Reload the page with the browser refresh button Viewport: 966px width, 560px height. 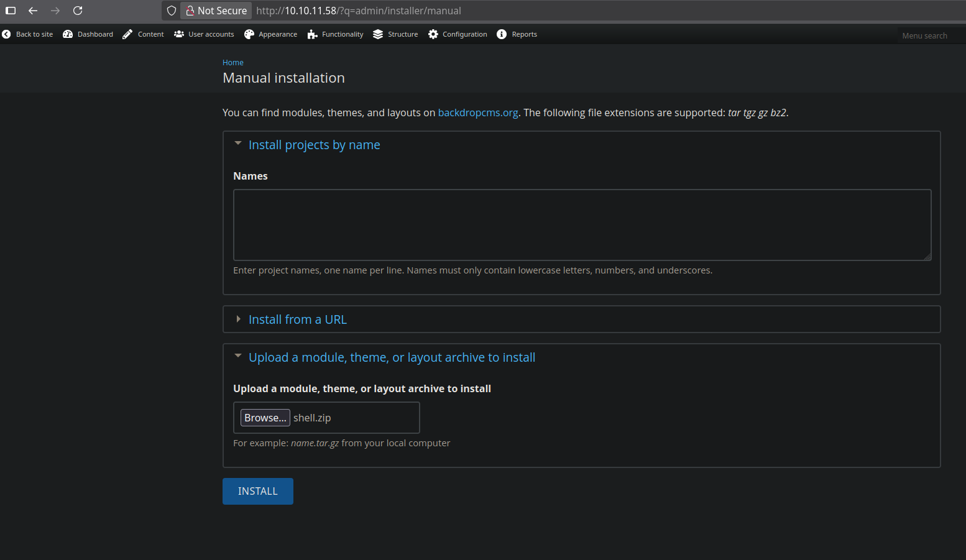tap(78, 11)
